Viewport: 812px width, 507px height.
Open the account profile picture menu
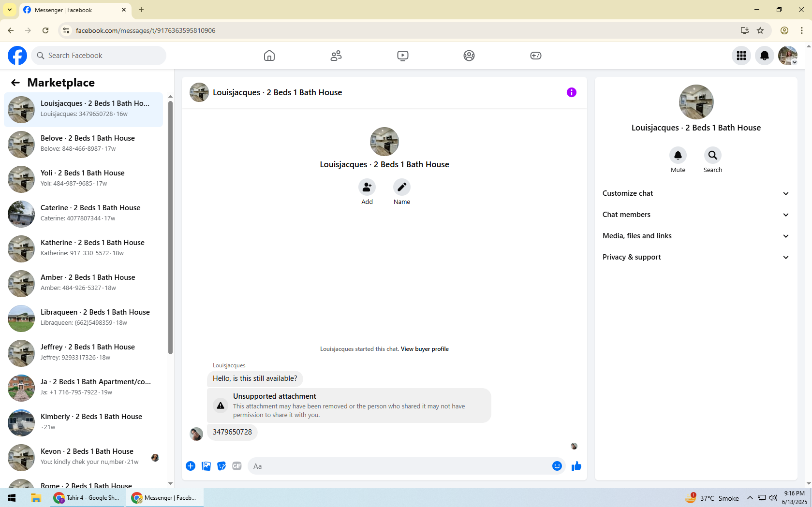(x=788, y=56)
